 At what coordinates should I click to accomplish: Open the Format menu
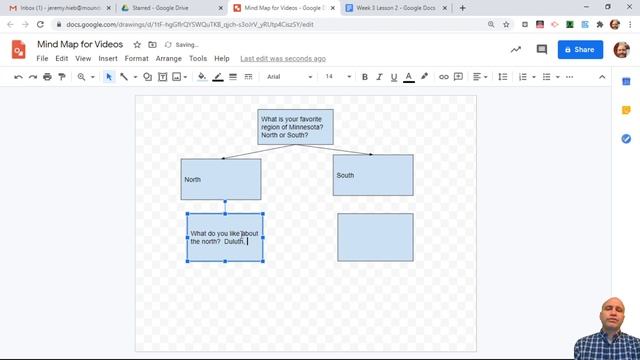tap(136, 58)
